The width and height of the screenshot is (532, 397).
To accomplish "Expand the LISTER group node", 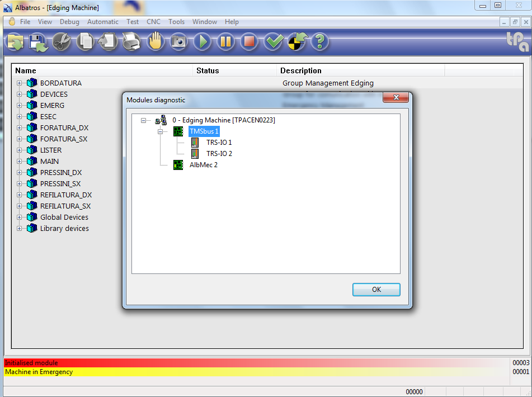I will point(20,150).
